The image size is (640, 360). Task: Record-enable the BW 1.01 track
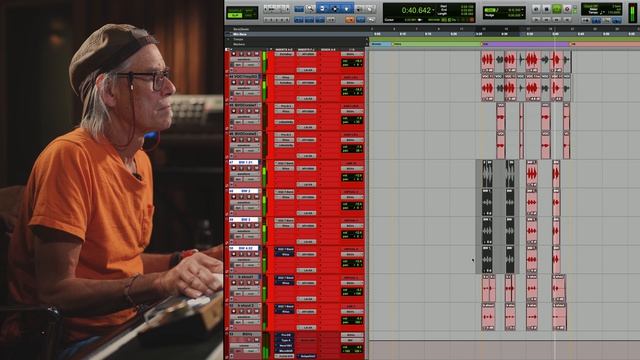[x=233, y=168]
